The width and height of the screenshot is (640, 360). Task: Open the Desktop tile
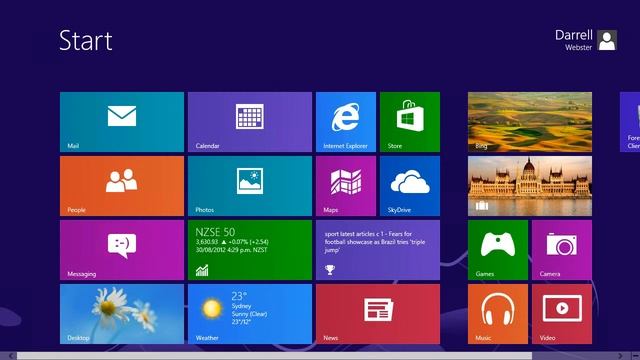pos(122,314)
